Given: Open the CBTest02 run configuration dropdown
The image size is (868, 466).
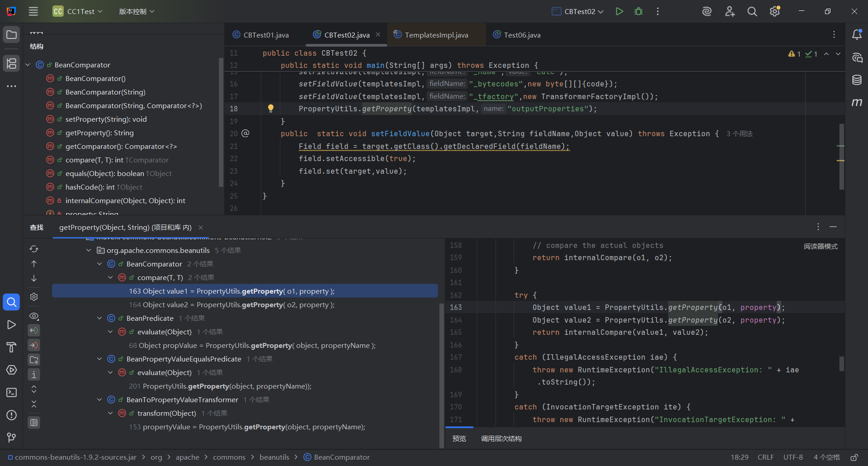Looking at the screenshot, I should tap(578, 11).
